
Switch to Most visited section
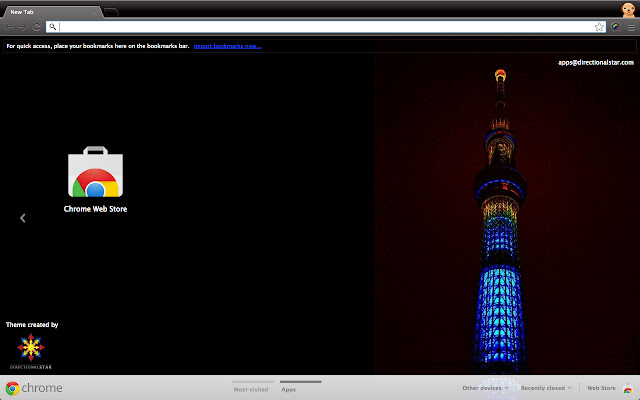click(251, 389)
